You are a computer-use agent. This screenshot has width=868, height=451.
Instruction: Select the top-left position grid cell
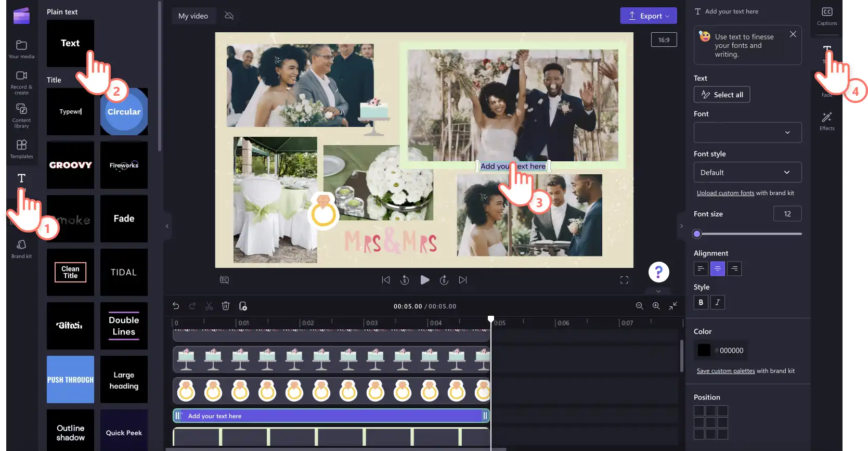[x=699, y=411]
